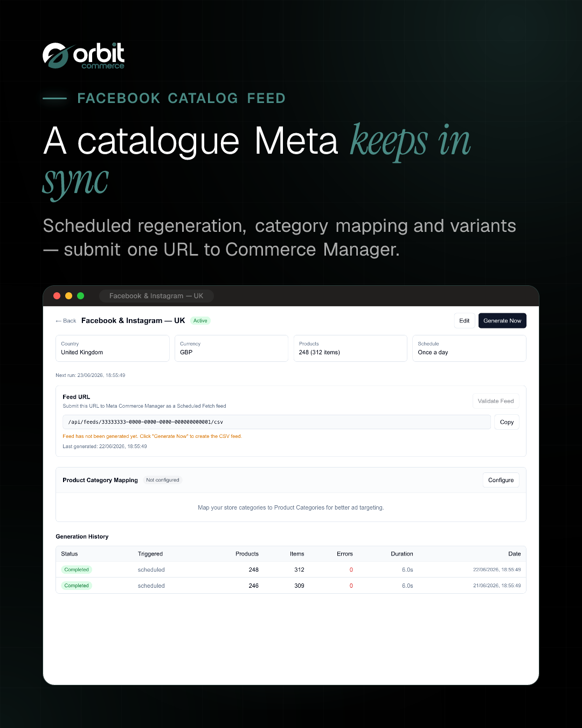Click the Products column header in history

coord(247,554)
